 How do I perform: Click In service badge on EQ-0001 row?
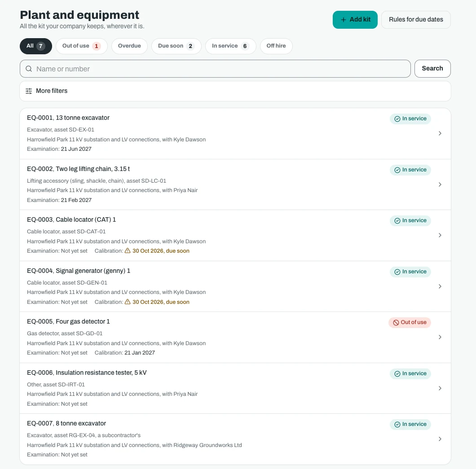pos(410,118)
